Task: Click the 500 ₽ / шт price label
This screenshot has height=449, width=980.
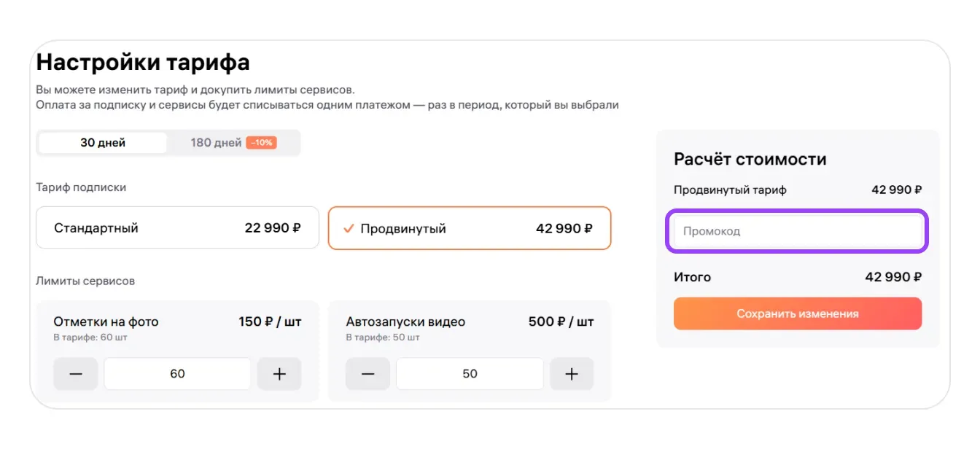Action: (561, 321)
